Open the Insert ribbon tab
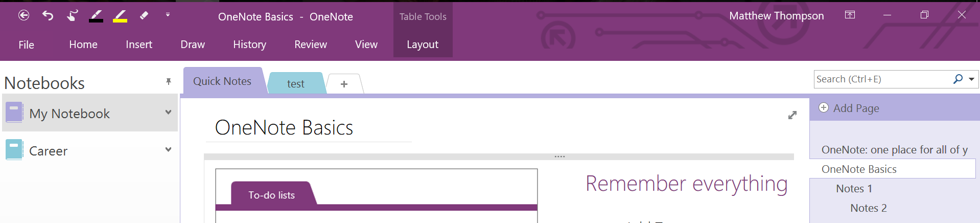Viewport: 980px width, 223px height. click(139, 44)
